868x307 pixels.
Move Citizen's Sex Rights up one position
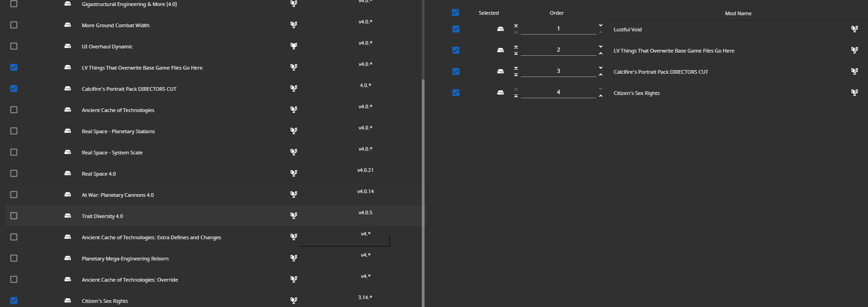point(600,96)
